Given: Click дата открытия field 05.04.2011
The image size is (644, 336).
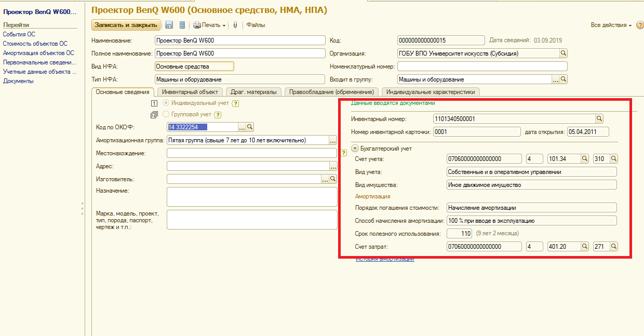Looking at the screenshot, I should tap(588, 132).
